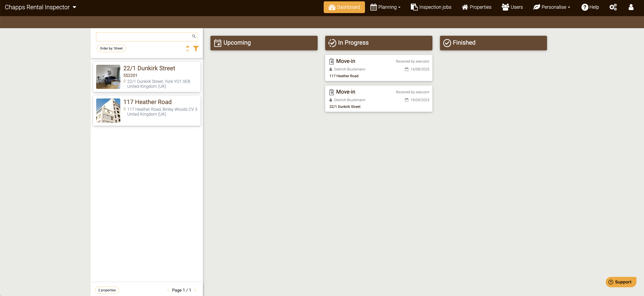Click the In Progress column header
The height and width of the screenshot is (296, 644).
[379, 43]
